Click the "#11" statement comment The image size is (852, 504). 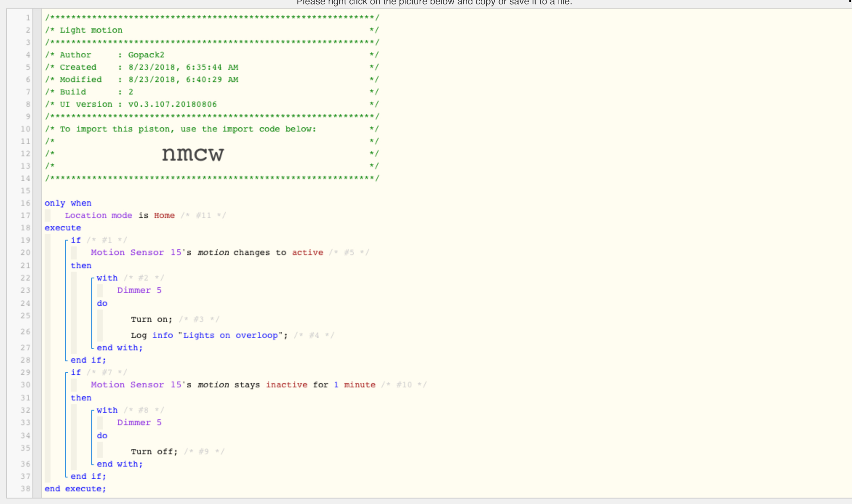204,215
